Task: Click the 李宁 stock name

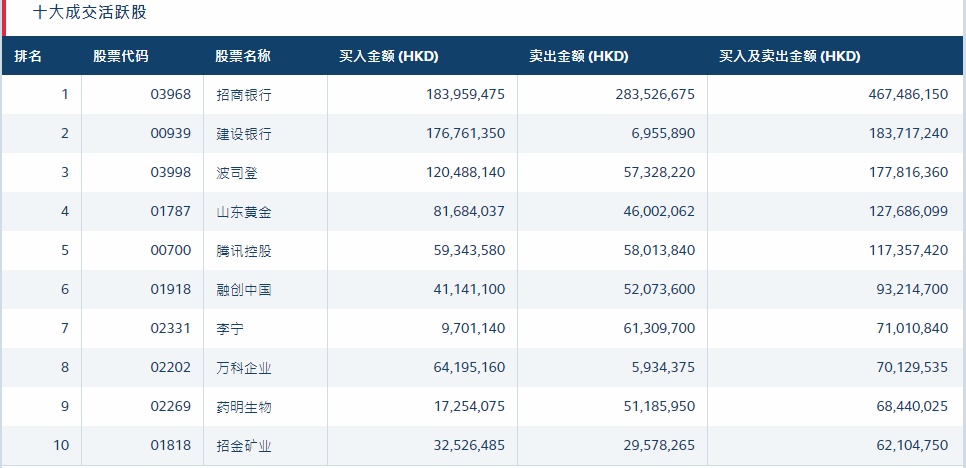Action: click(230, 328)
